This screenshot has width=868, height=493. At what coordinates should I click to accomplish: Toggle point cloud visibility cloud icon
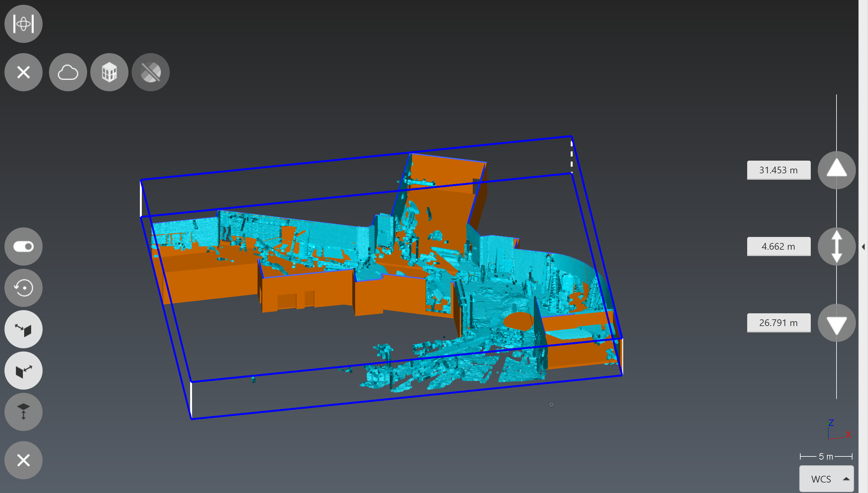pos(68,72)
